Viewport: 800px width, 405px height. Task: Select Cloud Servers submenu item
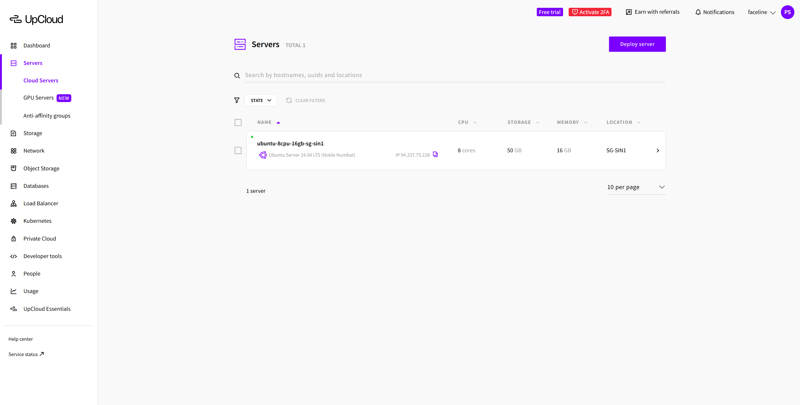41,81
